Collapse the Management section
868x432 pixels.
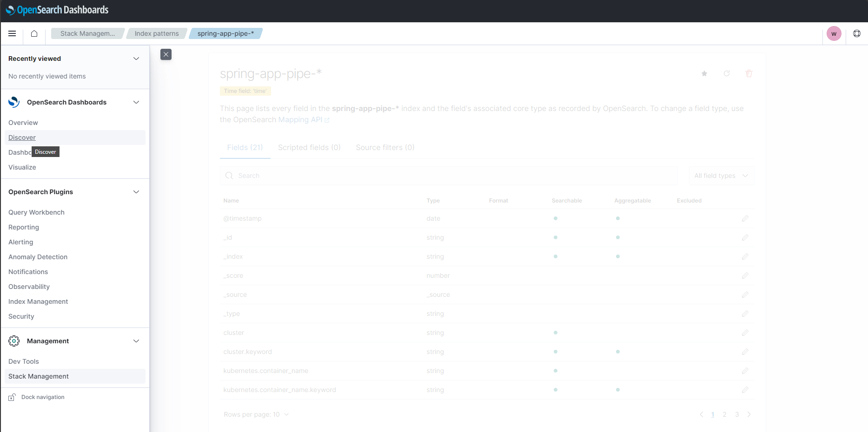tap(136, 341)
